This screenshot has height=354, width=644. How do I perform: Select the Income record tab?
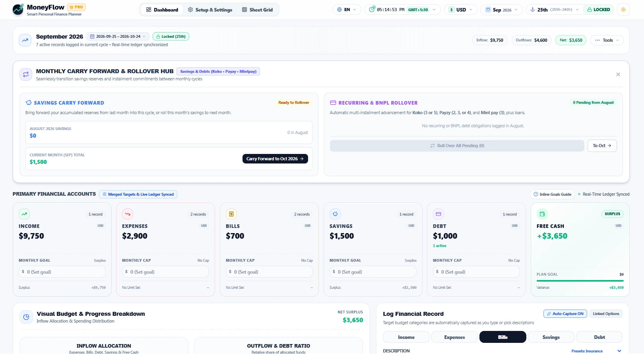point(406,337)
